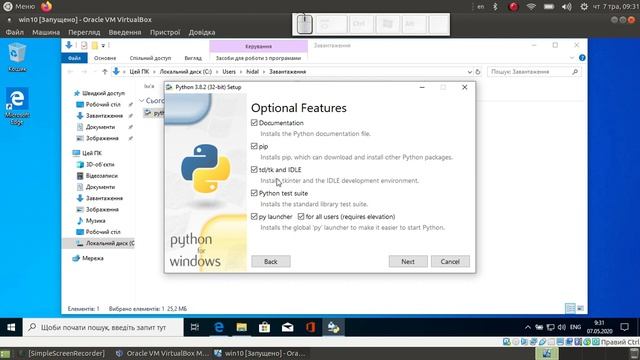
Task: Click the Back button in Python Setup
Action: point(271,262)
